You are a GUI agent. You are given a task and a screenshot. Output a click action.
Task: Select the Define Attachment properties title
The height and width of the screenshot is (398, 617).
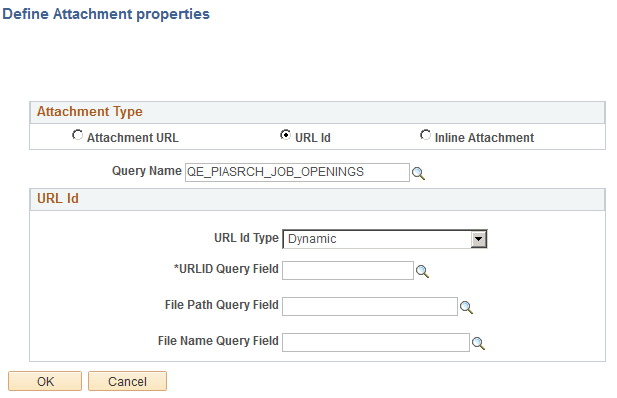pos(106,14)
